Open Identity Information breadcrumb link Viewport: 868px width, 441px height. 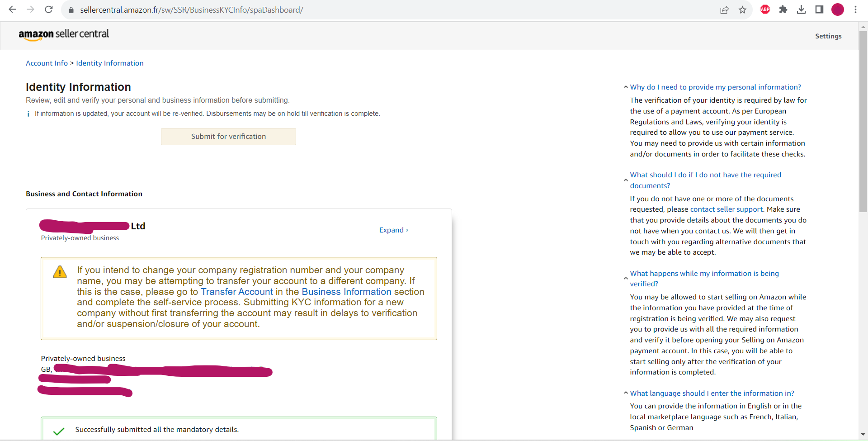(x=110, y=63)
